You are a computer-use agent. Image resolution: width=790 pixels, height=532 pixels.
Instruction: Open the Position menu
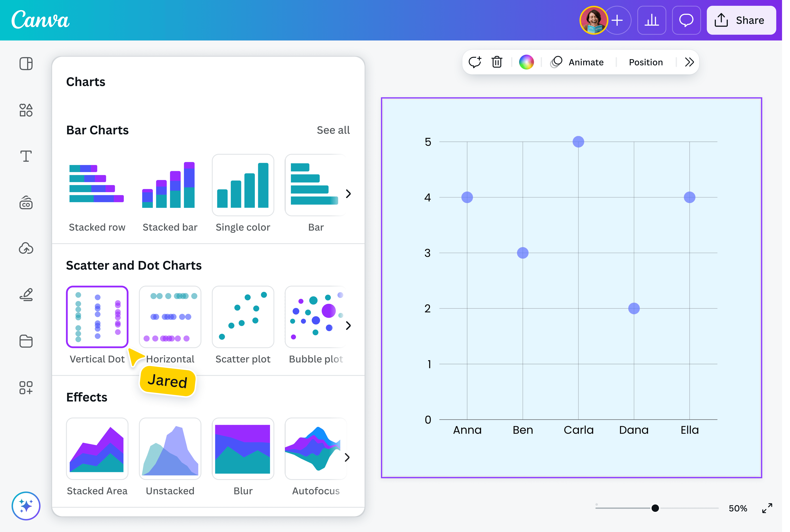point(645,62)
